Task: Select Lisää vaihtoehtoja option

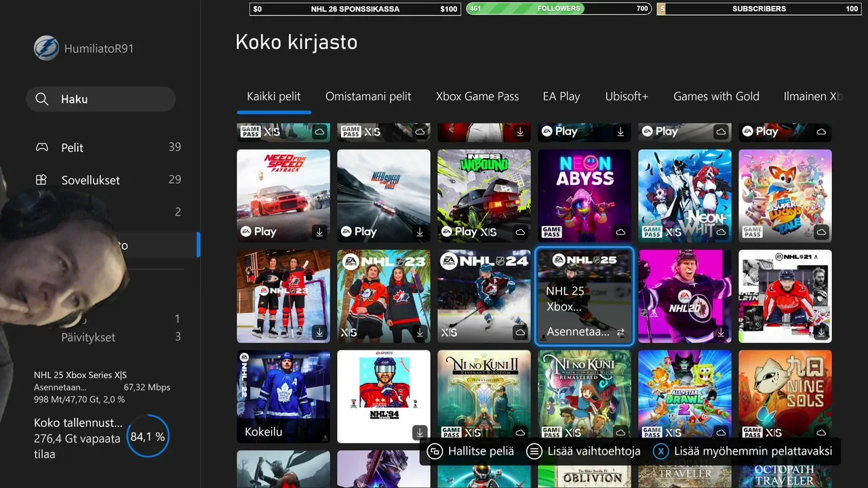Action: [583, 451]
